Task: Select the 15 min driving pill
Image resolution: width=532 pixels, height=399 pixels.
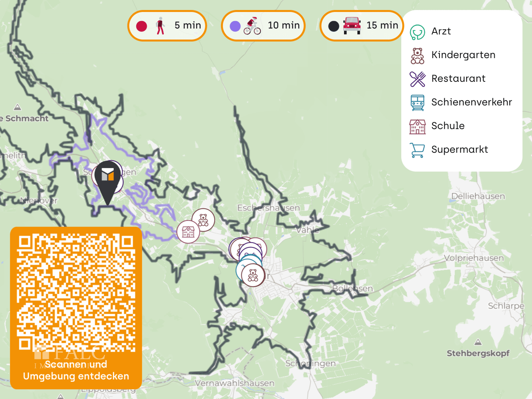Action: (x=362, y=26)
